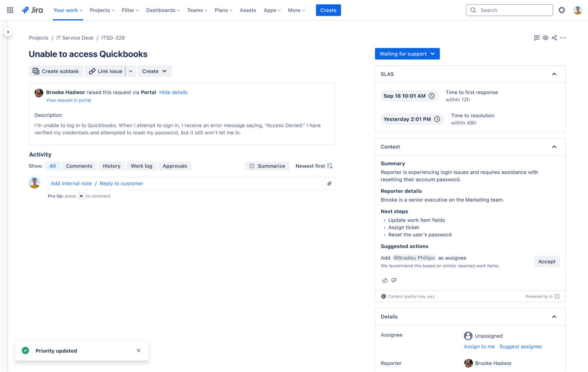Click the settings gear icon
This screenshot has height=372, width=588.
tap(562, 10)
